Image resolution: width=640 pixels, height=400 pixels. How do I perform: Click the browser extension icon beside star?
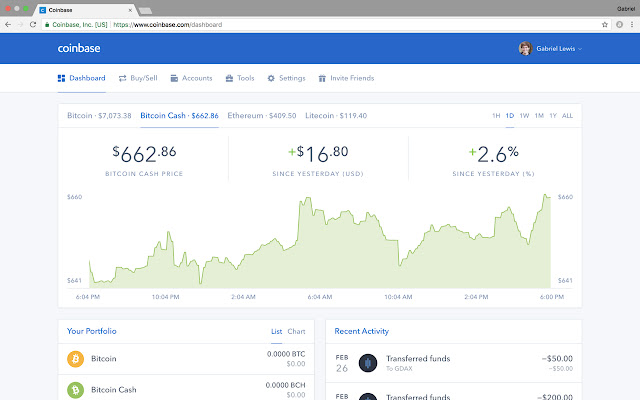point(619,24)
